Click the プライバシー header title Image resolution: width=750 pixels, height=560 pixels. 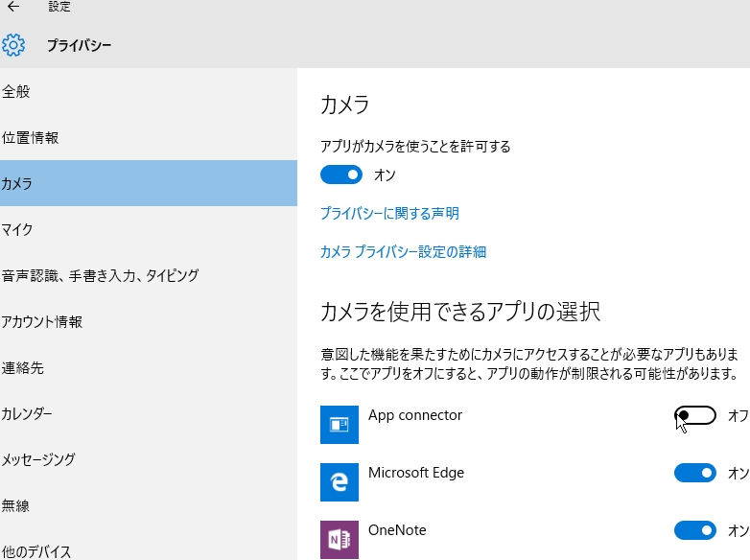point(79,45)
